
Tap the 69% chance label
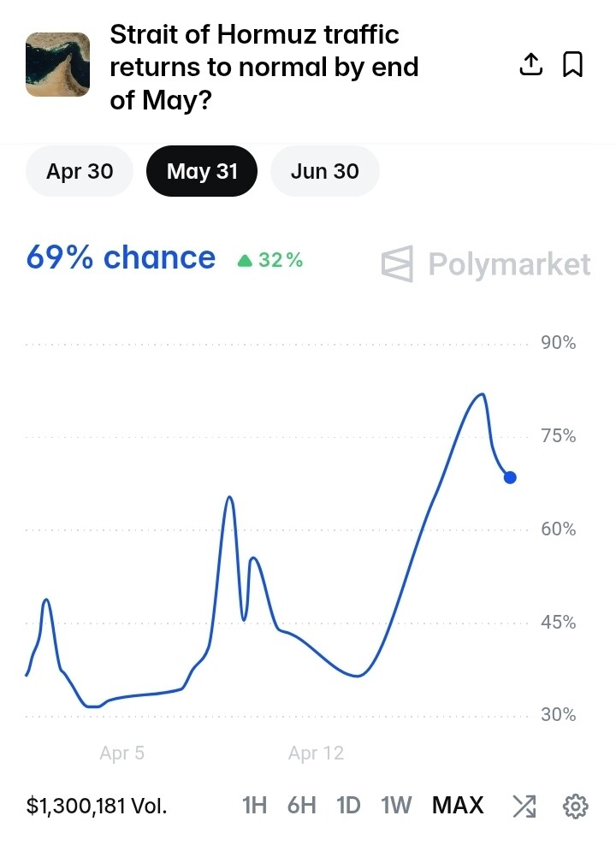(x=121, y=257)
